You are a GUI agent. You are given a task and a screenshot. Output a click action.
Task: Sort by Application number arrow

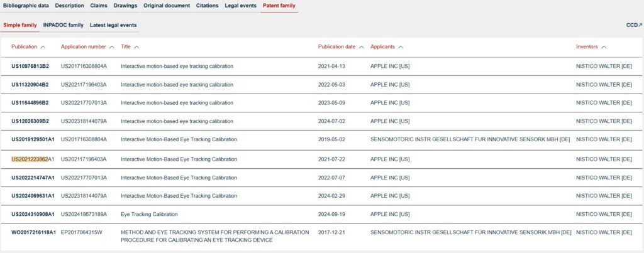111,47
